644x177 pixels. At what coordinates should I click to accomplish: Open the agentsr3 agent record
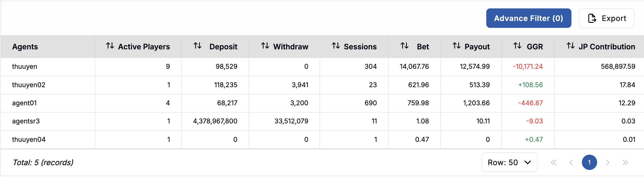(x=26, y=121)
